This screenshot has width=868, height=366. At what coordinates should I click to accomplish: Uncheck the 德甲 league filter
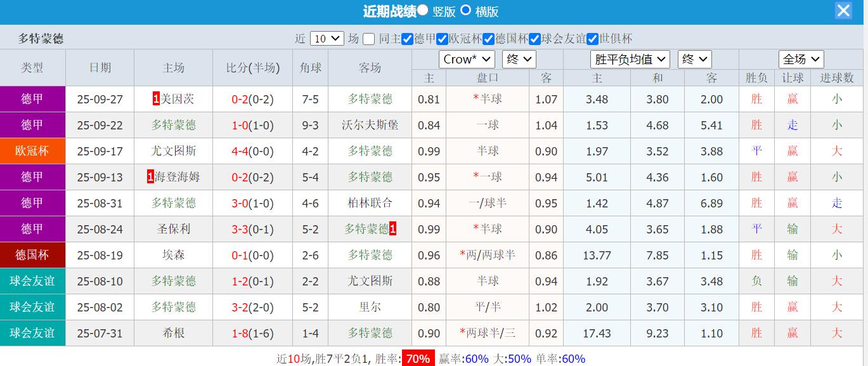[406, 39]
